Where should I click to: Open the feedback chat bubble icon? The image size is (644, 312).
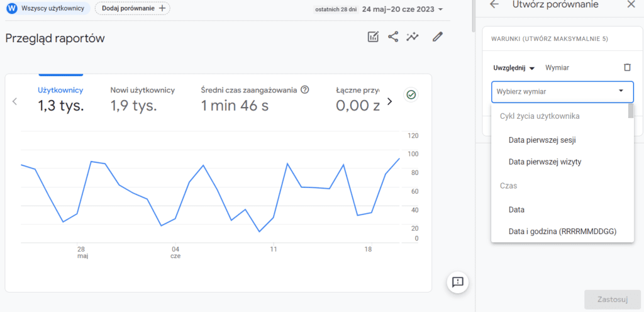pos(458,282)
